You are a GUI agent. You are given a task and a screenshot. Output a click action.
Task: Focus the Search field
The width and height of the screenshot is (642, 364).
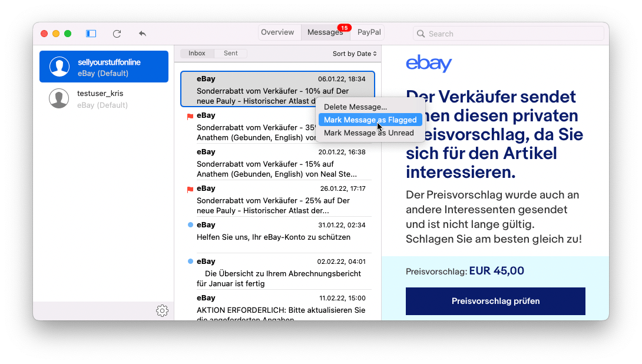tap(508, 34)
